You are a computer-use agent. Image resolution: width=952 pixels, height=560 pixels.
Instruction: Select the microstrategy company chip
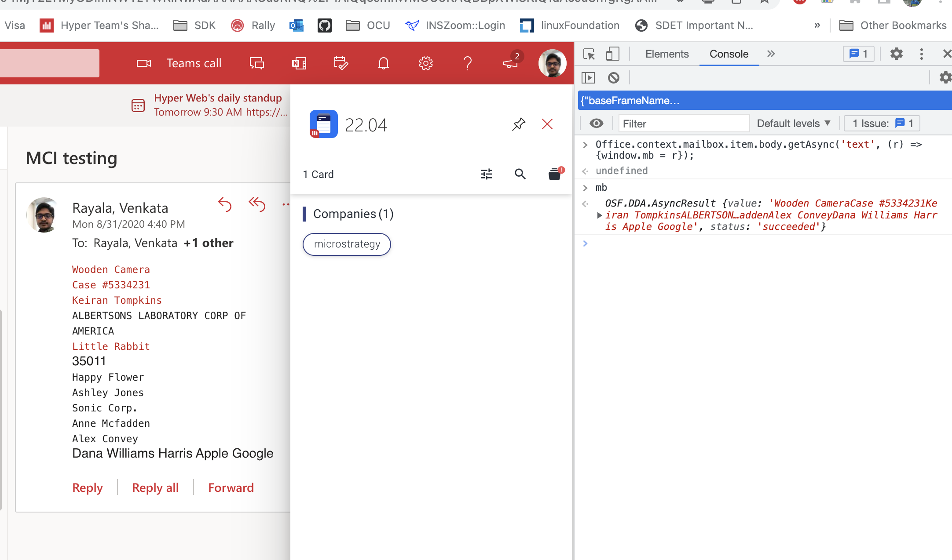[x=347, y=244]
